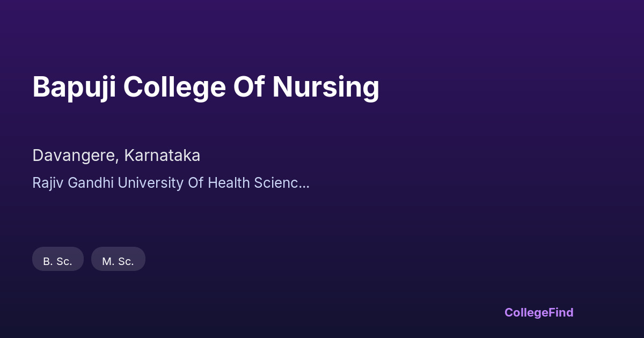Screen dimensions: 644x338
Task: Open the CollegeFind brand logo
Action: [538, 312]
